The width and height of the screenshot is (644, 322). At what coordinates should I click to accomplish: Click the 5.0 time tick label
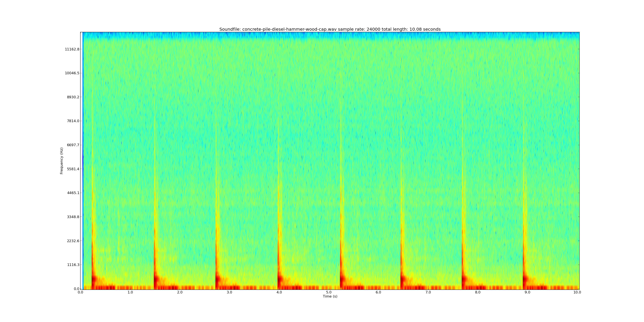pyautogui.click(x=329, y=292)
